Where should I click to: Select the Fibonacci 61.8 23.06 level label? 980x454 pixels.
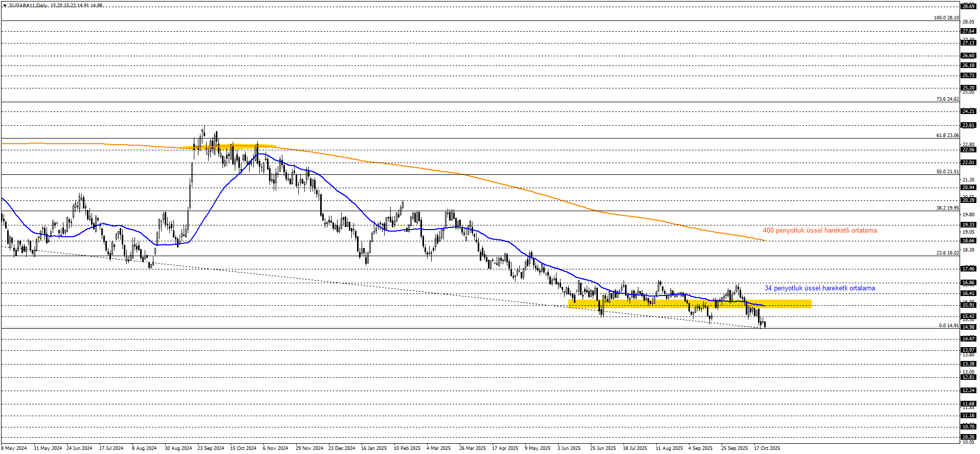coord(947,135)
